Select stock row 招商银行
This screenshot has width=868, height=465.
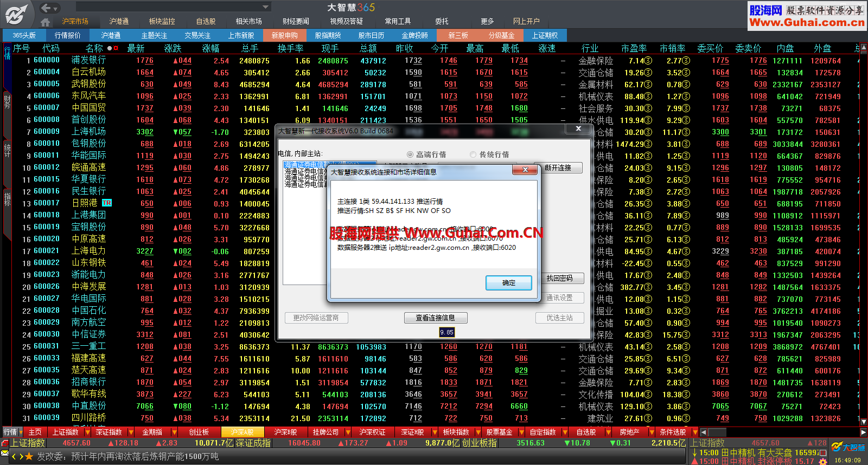coord(434,383)
